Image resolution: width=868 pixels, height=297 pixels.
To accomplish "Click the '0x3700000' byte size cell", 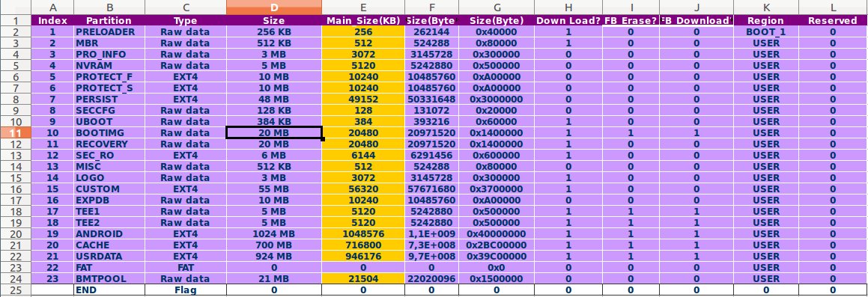I will coord(497,189).
